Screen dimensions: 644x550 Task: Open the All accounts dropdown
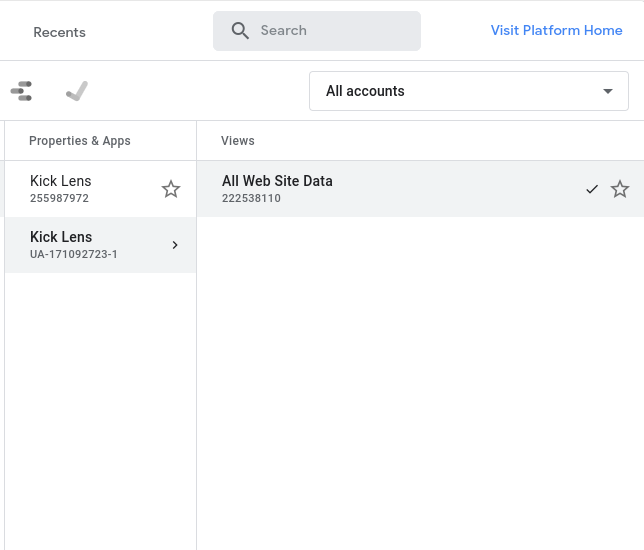point(469,91)
